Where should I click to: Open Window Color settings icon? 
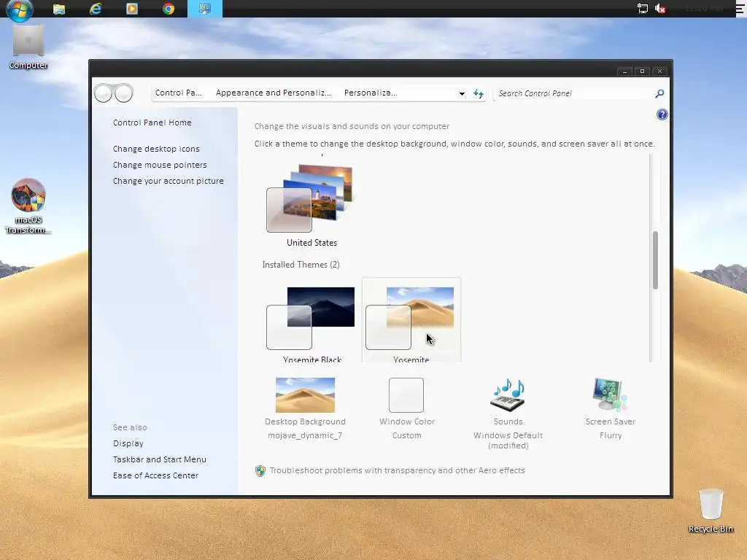click(x=406, y=394)
